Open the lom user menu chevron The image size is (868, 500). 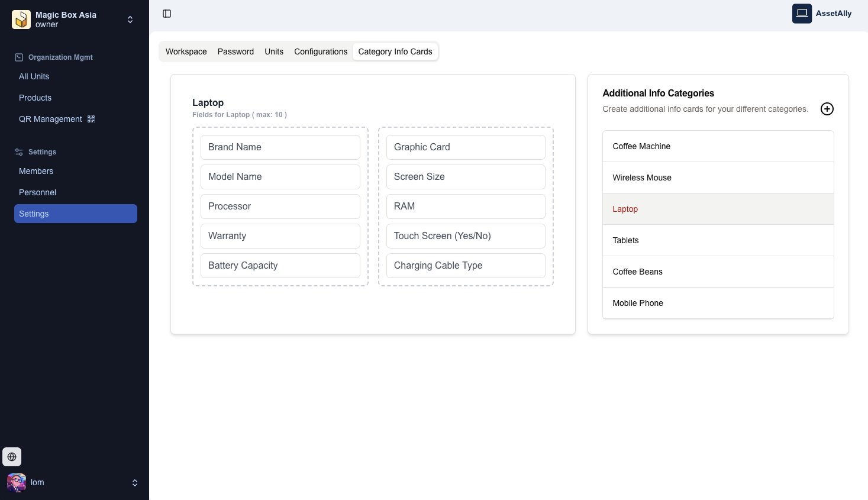point(135,483)
